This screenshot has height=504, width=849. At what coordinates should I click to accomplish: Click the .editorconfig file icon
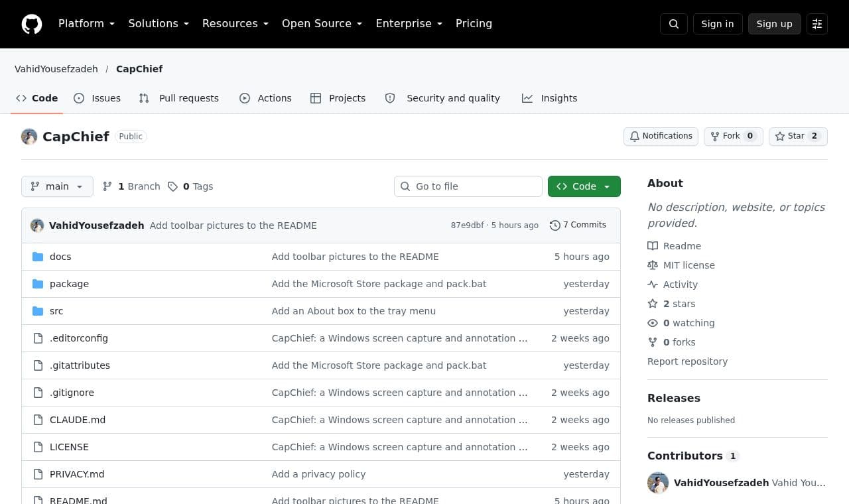pyautogui.click(x=38, y=338)
